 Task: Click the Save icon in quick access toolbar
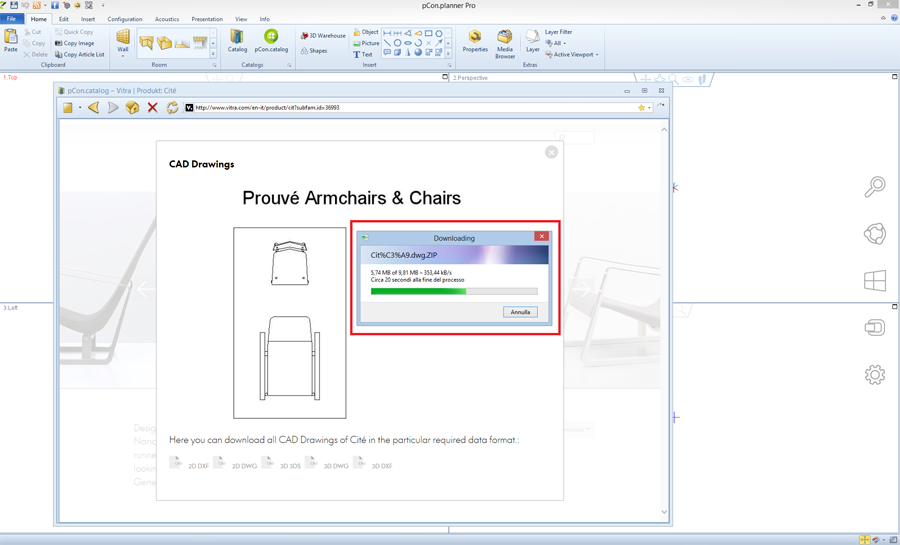[x=14, y=5]
